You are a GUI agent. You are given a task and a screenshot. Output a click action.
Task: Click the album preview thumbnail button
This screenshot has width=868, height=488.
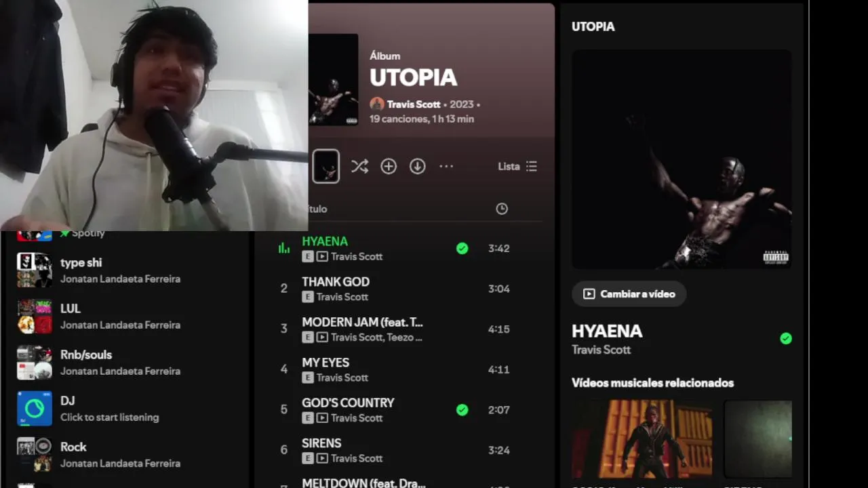[325, 166]
